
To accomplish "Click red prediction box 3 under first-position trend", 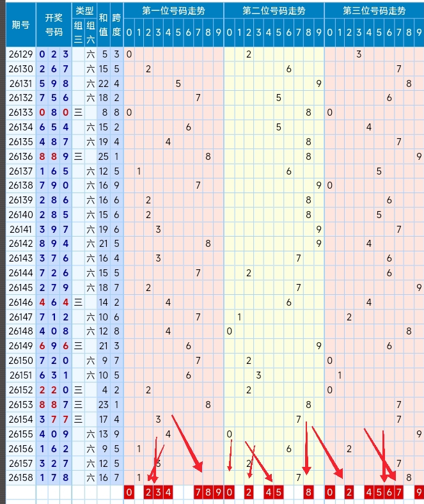I will pos(158,492).
